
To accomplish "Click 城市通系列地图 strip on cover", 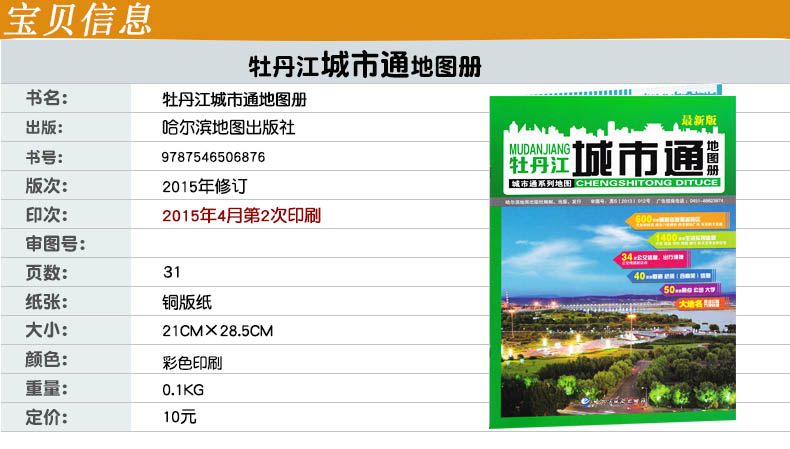I will coord(541,183).
